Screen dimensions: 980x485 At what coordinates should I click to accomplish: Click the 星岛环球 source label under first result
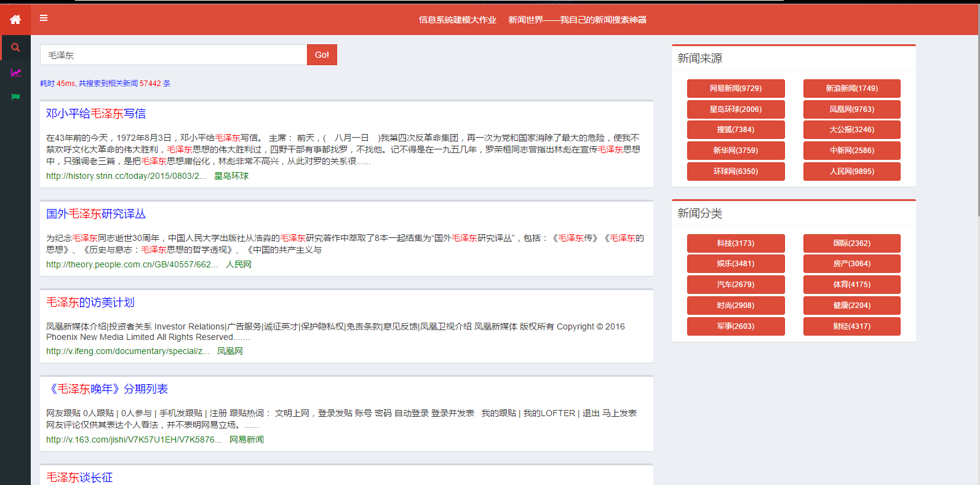click(231, 176)
